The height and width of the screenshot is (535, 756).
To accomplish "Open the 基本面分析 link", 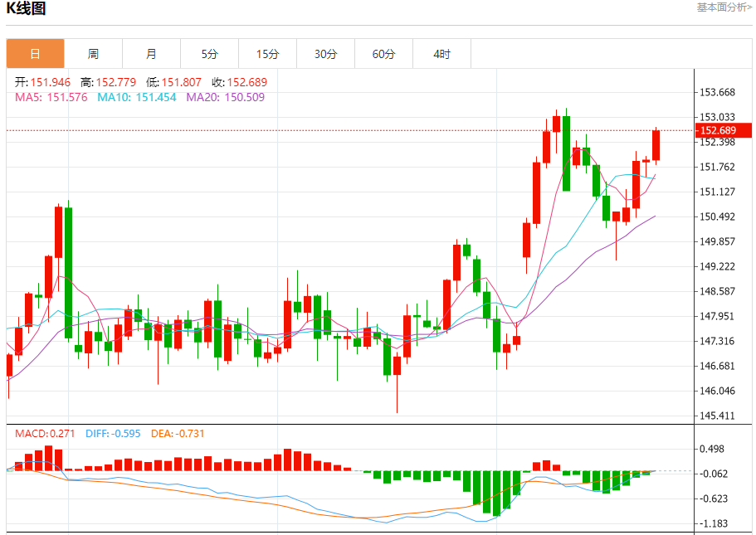I will [724, 7].
